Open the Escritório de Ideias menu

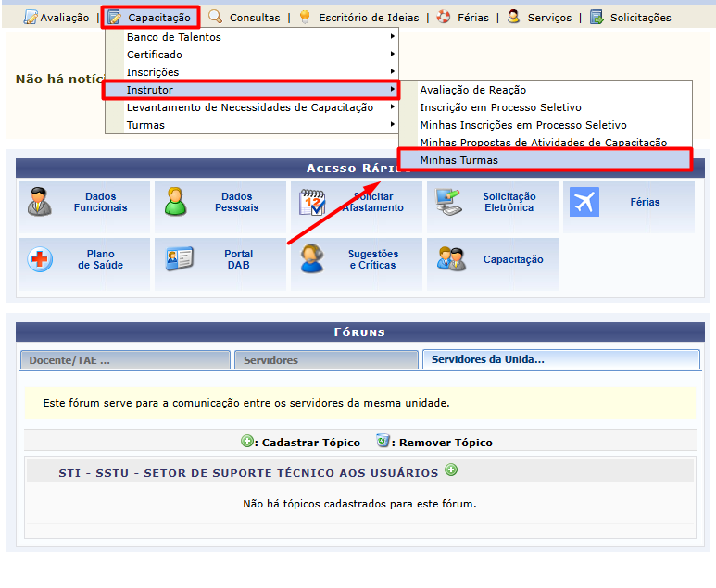click(x=369, y=18)
